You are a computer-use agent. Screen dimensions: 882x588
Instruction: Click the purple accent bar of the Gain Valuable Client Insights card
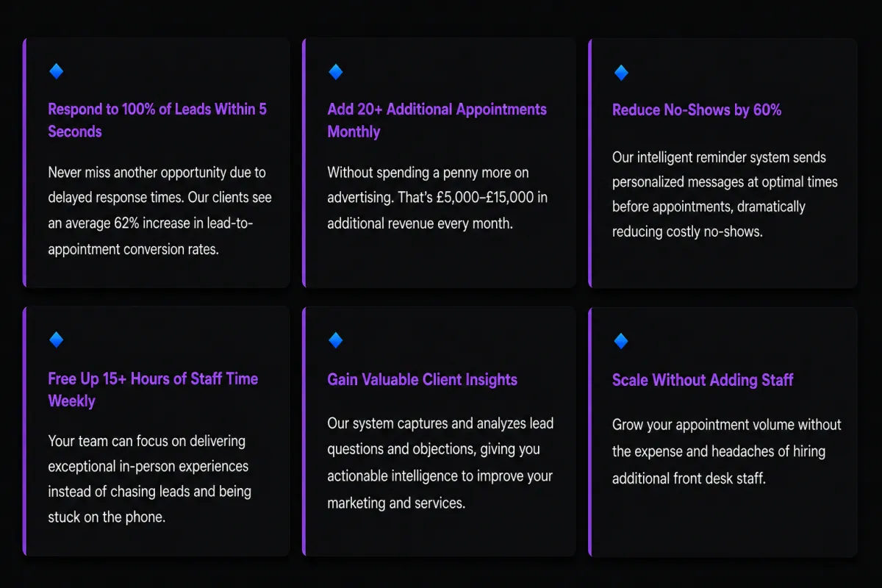point(304,431)
